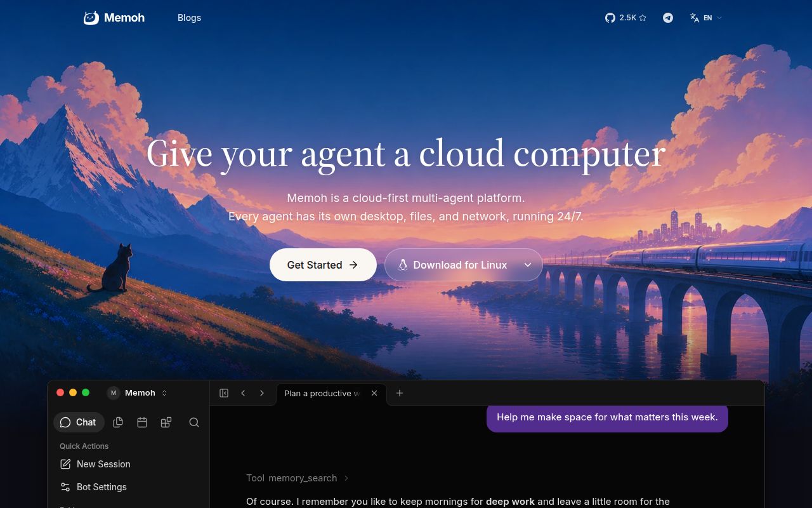This screenshot has height=508, width=812.
Task: Click the Memoh cat logo
Action: (91, 18)
